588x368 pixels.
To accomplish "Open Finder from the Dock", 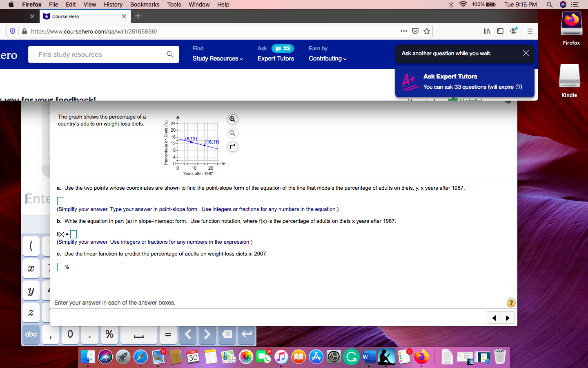I will pyautogui.click(x=88, y=357).
